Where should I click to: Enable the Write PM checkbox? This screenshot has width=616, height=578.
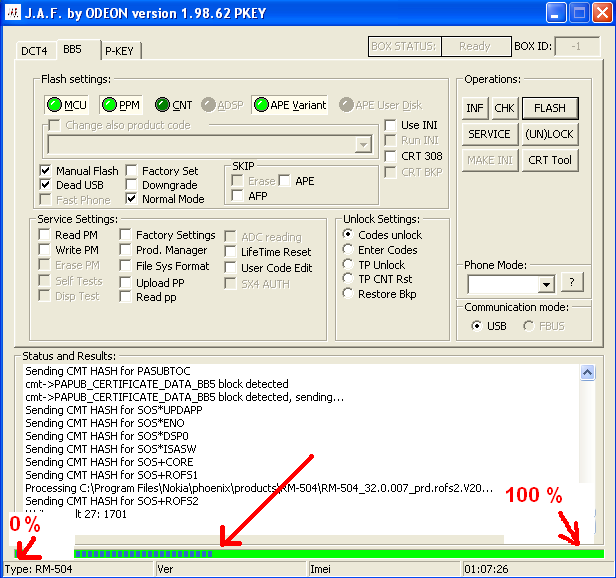[x=44, y=250]
